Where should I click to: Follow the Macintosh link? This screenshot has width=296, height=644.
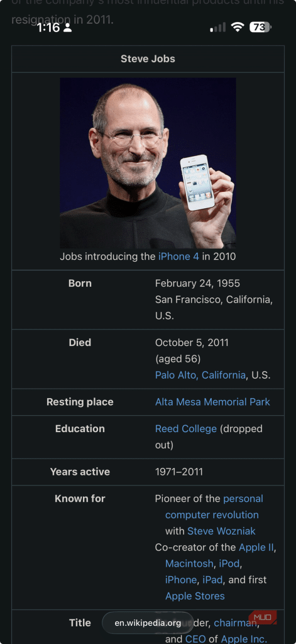coord(189,563)
